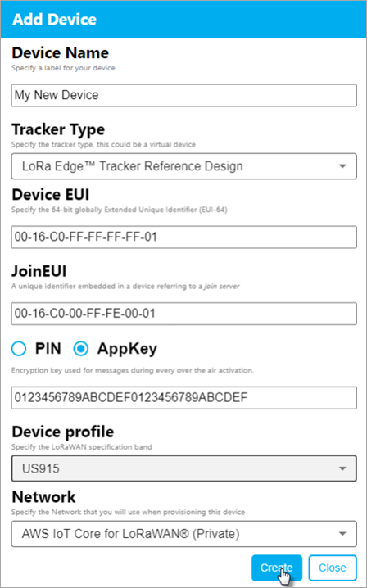Viewport: 367px width, 588px height.
Task: Click the AppKey label text
Action: (127, 350)
